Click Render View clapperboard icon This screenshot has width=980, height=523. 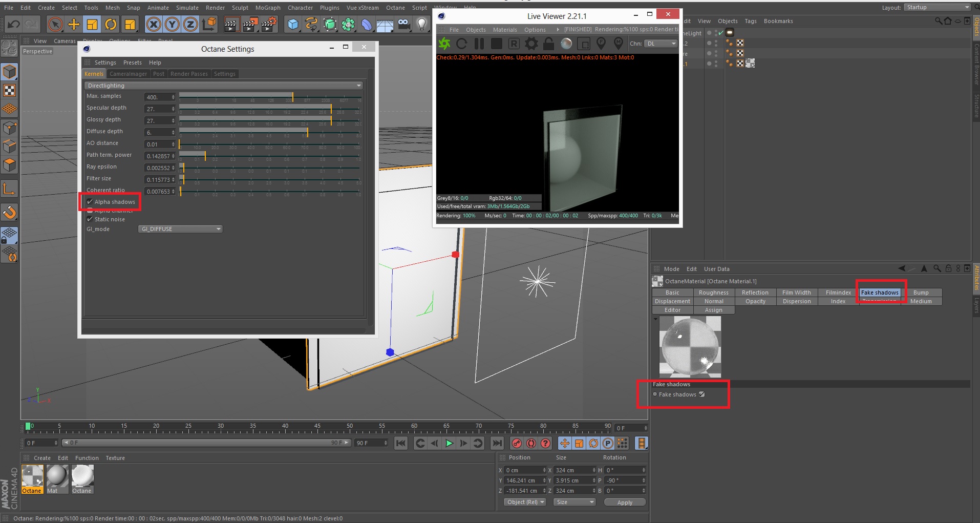(x=231, y=24)
